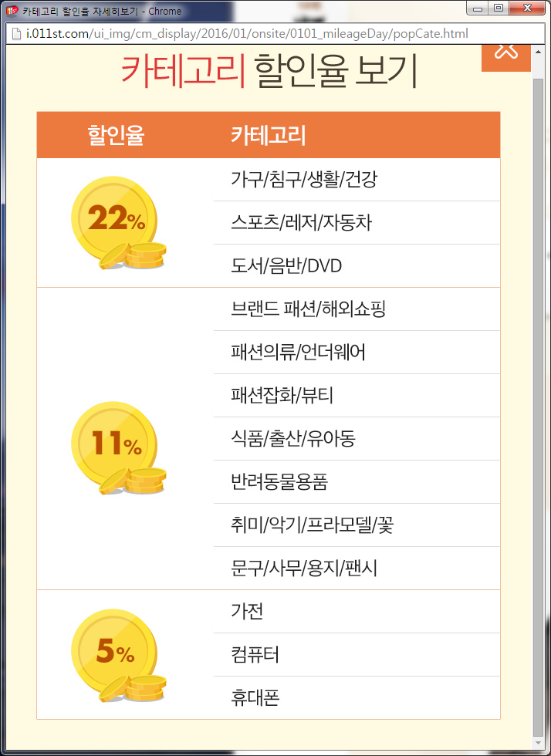Focus the address bar URL field
This screenshot has height=756, width=551.
coord(247,35)
